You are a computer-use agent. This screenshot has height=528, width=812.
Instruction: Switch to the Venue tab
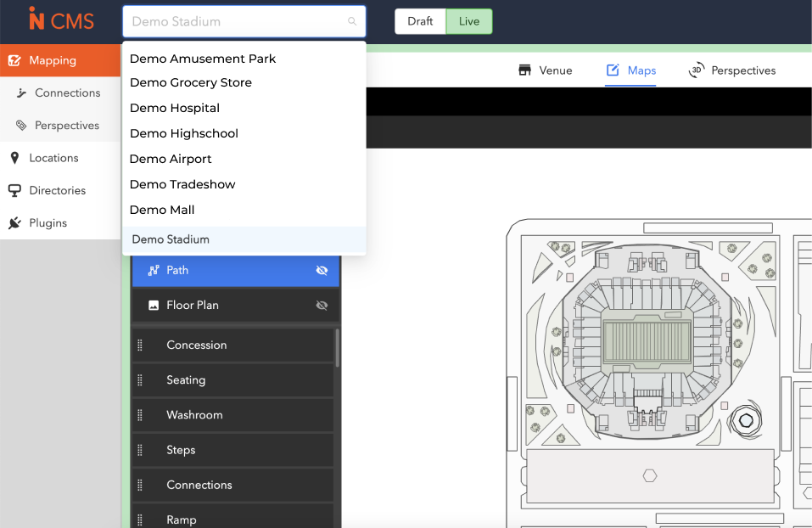[x=554, y=70]
